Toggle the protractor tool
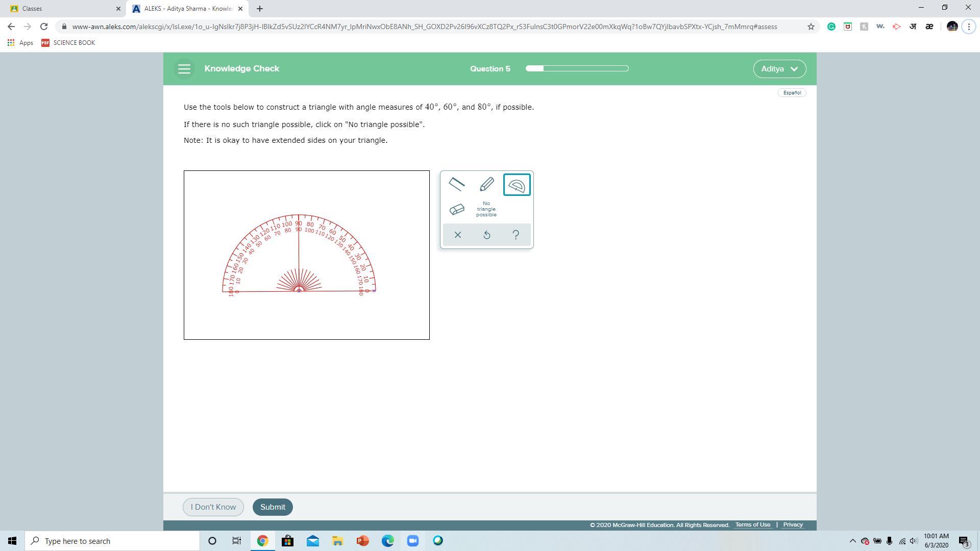980x551 pixels. click(517, 185)
